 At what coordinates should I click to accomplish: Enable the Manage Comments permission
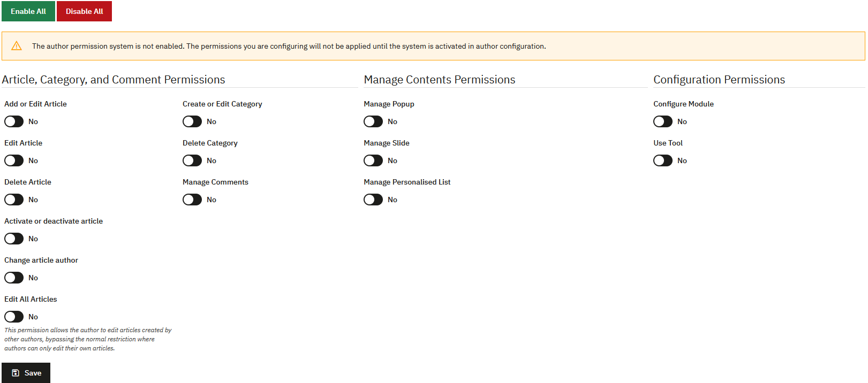click(x=192, y=200)
